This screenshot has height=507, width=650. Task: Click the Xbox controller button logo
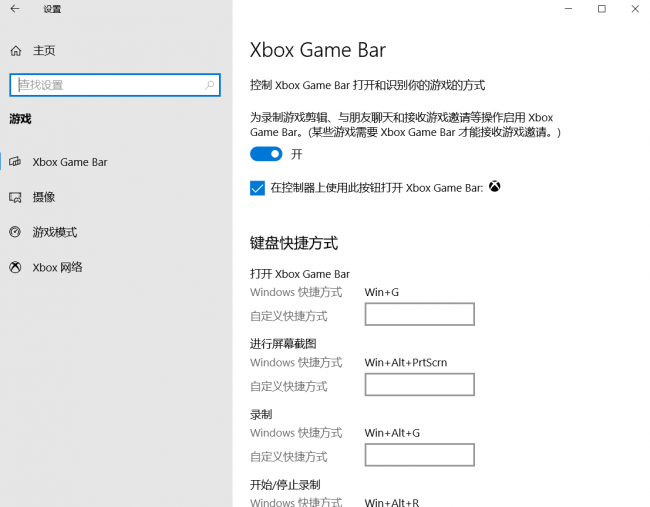[x=495, y=187]
